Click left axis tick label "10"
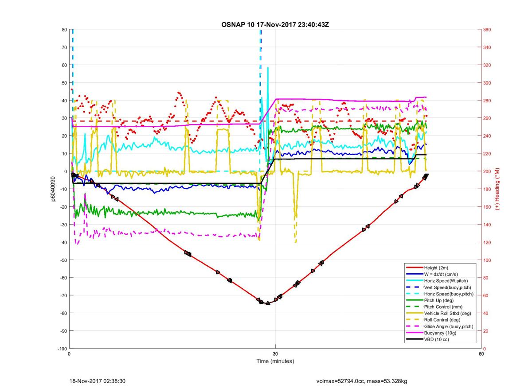532x392 pixels. tap(64, 154)
